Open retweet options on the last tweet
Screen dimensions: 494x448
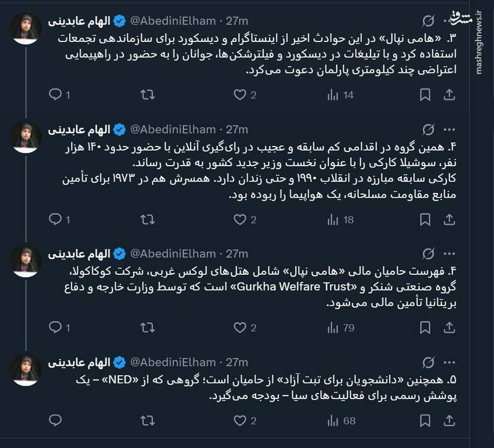(x=147, y=420)
